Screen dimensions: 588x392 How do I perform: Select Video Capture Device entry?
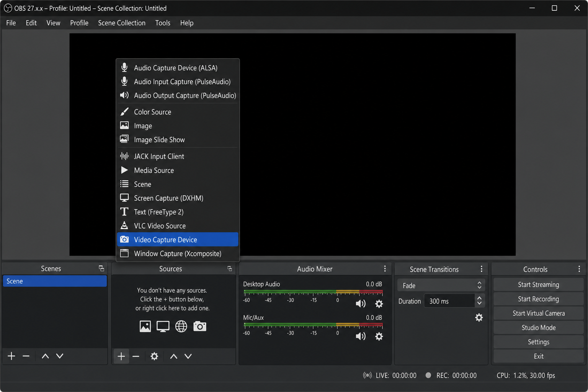pyautogui.click(x=178, y=240)
